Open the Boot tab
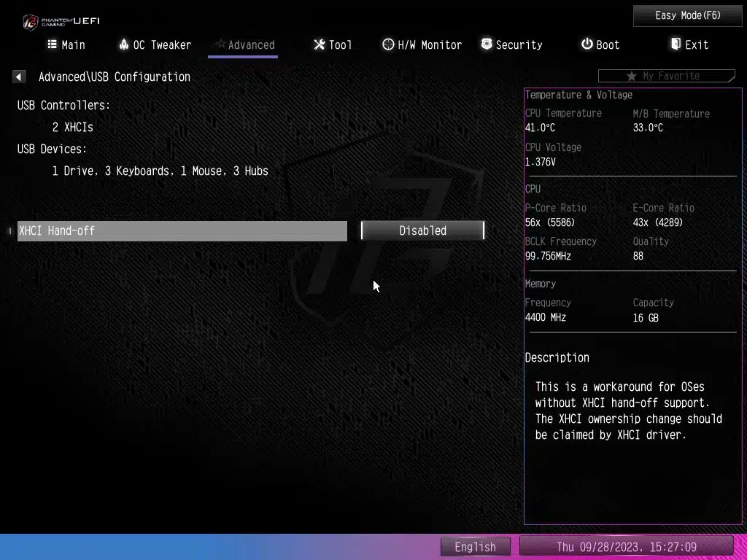This screenshot has width=747, height=560. tap(600, 44)
